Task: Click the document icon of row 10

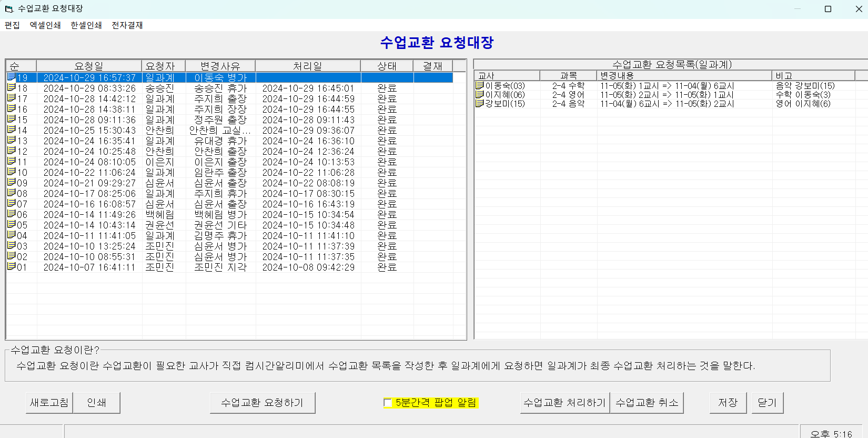Action: point(12,172)
